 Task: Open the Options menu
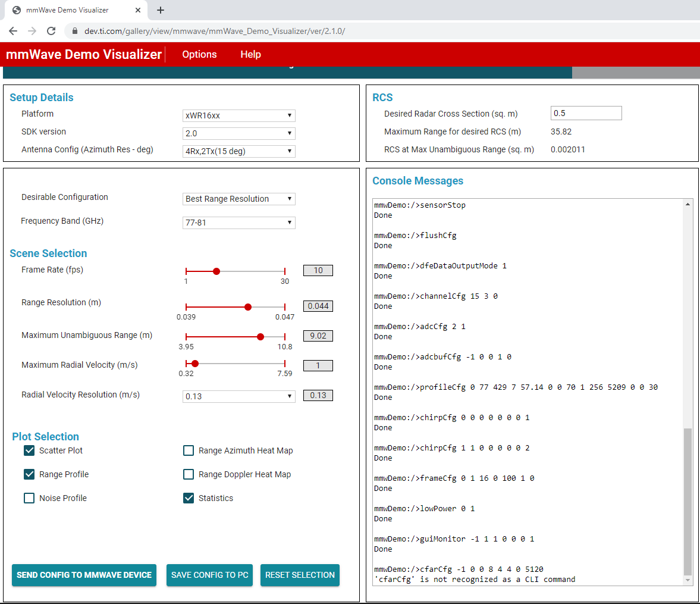click(x=199, y=54)
